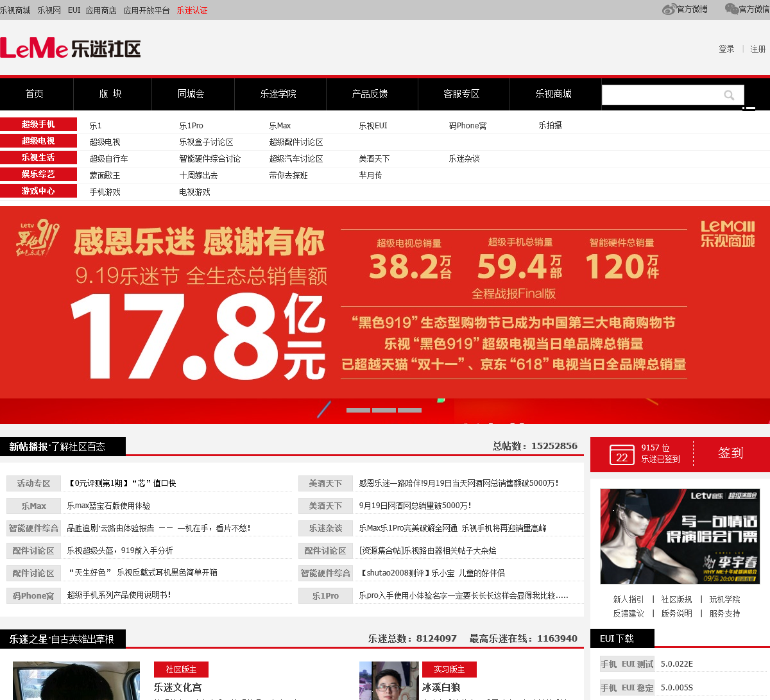Click the 实习版主 badge
The image size is (770, 700).
click(449, 670)
